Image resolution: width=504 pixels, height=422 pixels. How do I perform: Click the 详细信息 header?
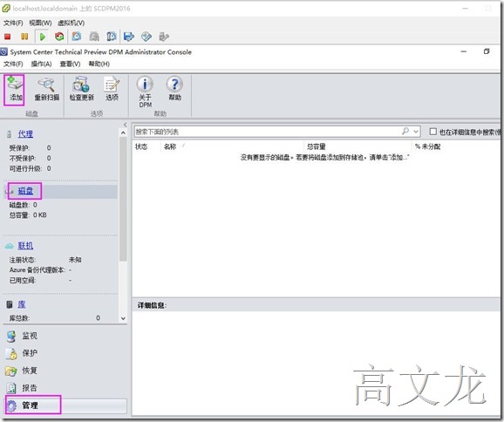(152, 305)
